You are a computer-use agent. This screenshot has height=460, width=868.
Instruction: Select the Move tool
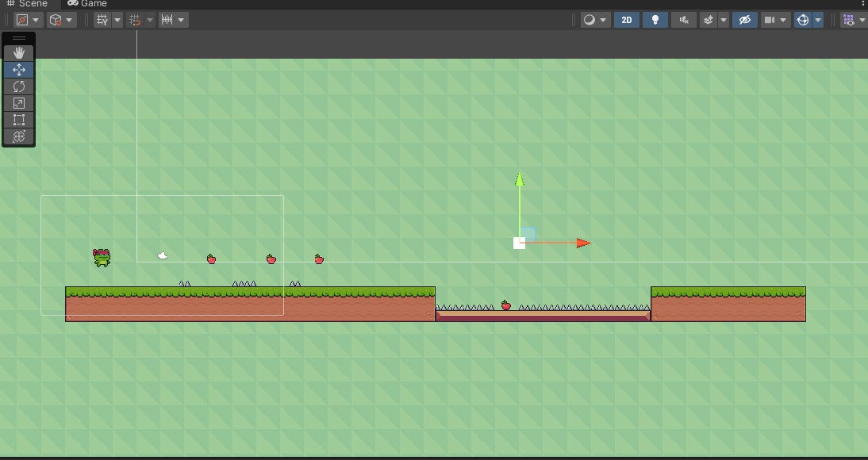tap(19, 70)
